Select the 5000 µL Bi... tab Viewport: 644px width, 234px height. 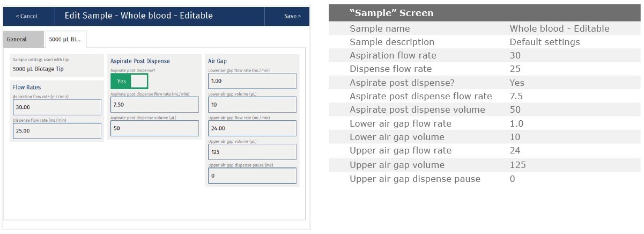click(65, 39)
